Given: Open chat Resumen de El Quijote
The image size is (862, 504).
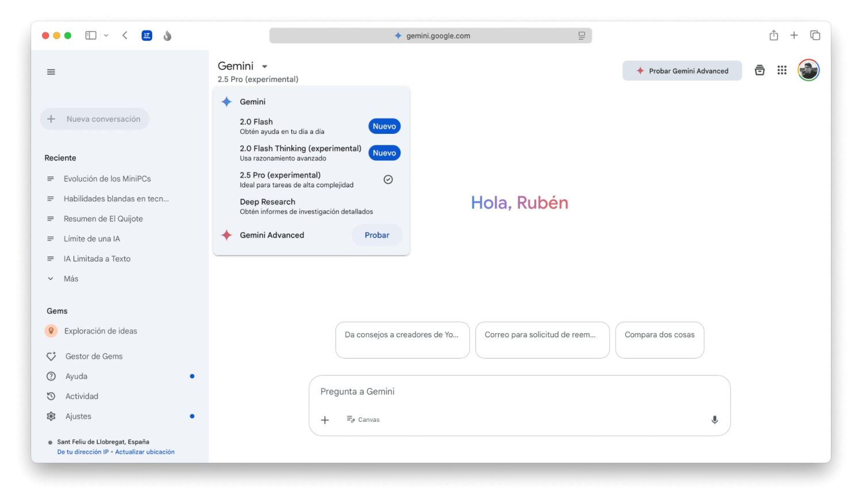Looking at the screenshot, I should coord(103,219).
